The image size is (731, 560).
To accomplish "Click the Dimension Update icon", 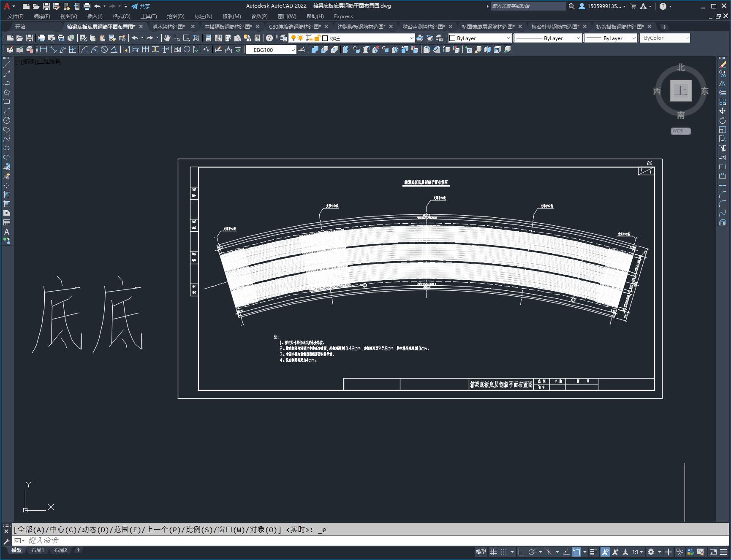I will tap(238, 49).
